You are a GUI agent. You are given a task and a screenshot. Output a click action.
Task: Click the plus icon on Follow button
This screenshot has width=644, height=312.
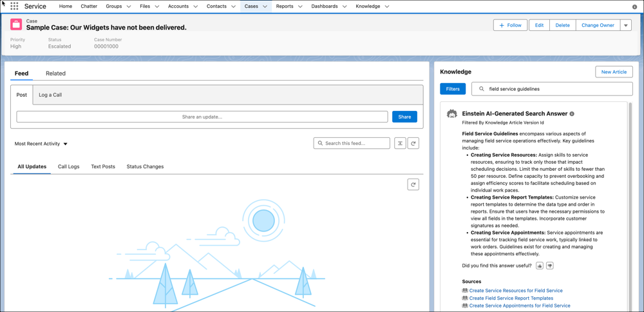tap(502, 25)
